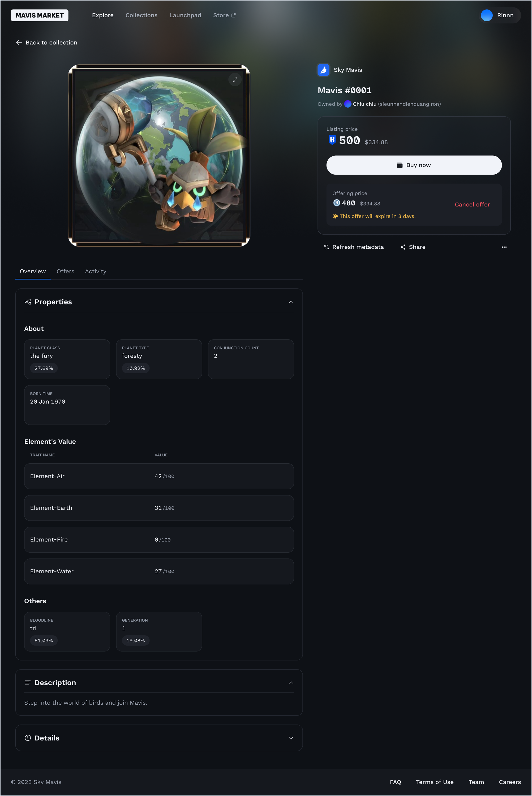Image resolution: width=532 pixels, height=796 pixels.
Task: Click the Share icon
Action: 403,247
